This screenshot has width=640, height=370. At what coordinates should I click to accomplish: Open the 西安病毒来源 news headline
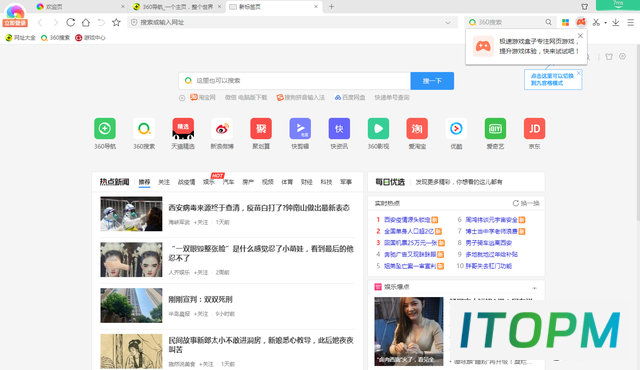pyautogui.click(x=259, y=208)
